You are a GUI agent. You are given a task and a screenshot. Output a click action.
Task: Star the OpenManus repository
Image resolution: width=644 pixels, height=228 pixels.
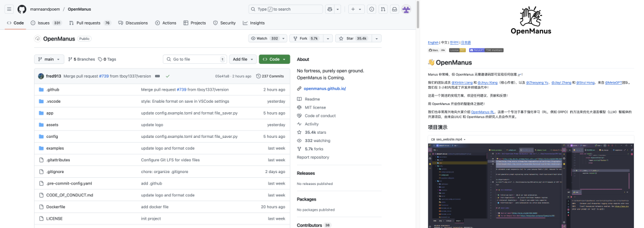(x=354, y=38)
